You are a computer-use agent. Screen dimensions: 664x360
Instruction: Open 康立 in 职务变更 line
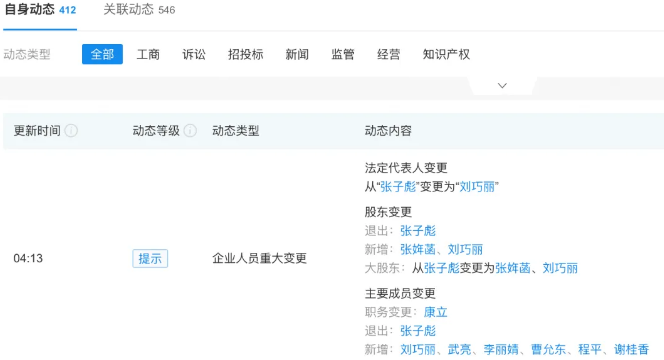[436, 312]
